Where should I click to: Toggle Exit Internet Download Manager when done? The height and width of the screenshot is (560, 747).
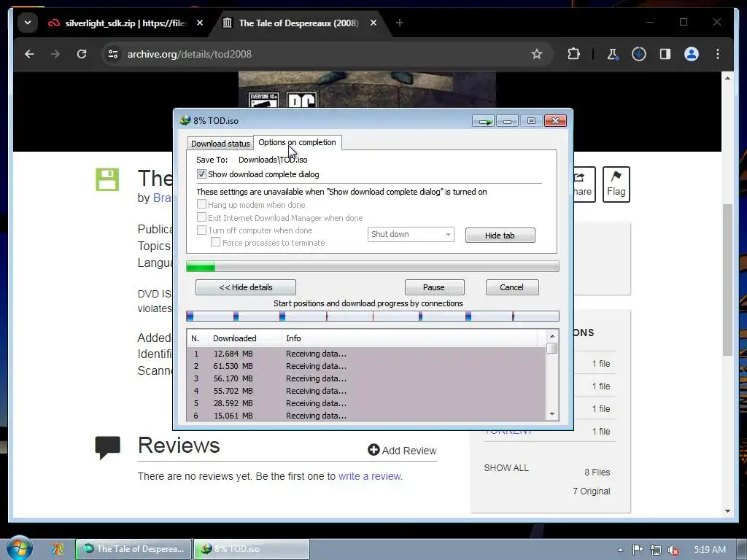(201, 217)
